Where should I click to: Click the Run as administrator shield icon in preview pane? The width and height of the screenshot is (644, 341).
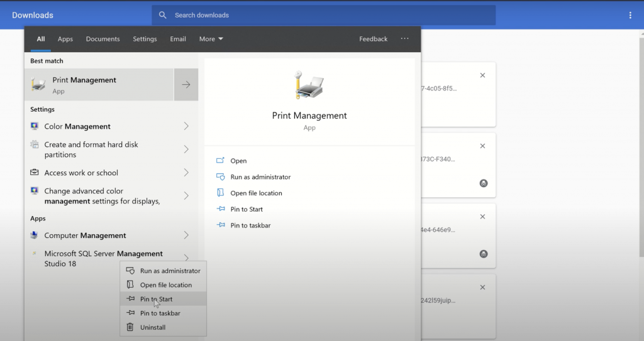pos(221,177)
